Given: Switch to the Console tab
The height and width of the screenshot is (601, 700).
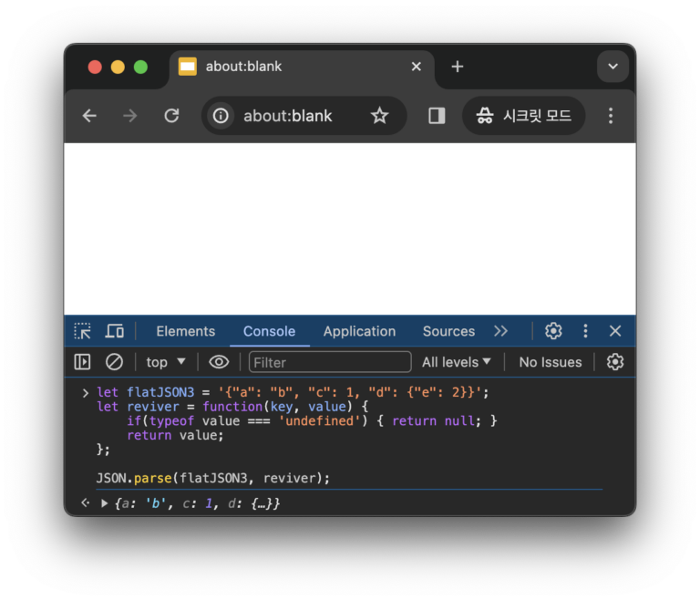Looking at the screenshot, I should [269, 332].
